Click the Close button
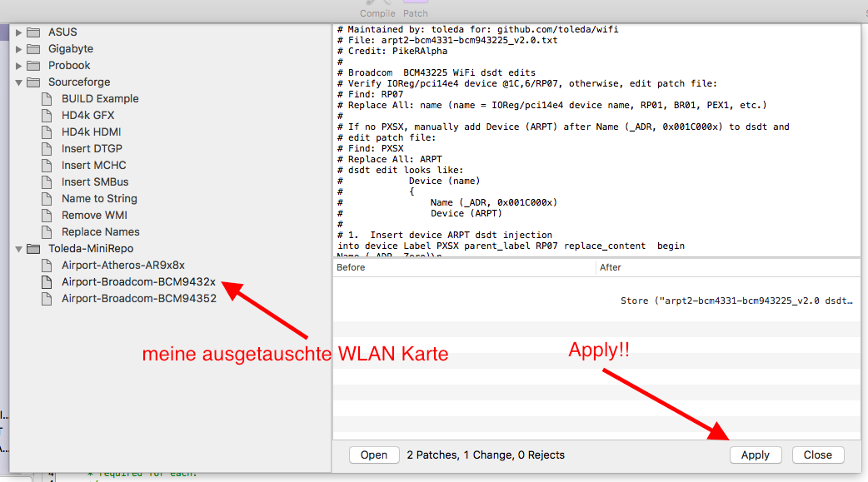868x482 pixels. (818, 455)
